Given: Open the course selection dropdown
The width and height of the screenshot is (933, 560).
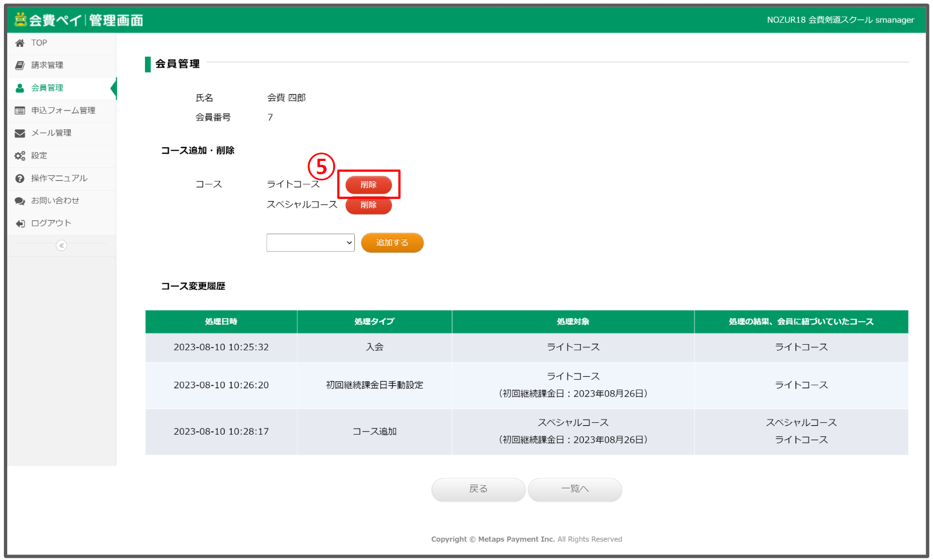Looking at the screenshot, I should coord(310,243).
